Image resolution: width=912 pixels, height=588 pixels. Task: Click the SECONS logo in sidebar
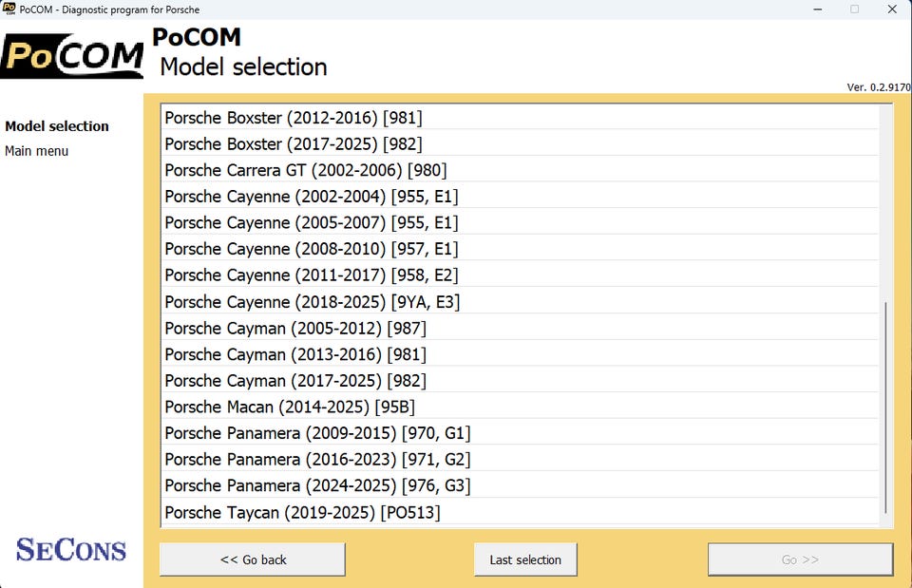[71, 549]
